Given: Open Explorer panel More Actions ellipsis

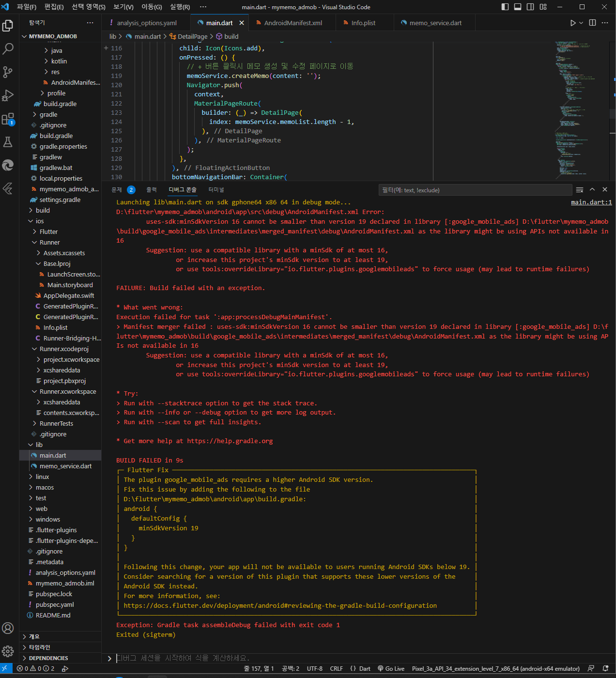Looking at the screenshot, I should (90, 23).
